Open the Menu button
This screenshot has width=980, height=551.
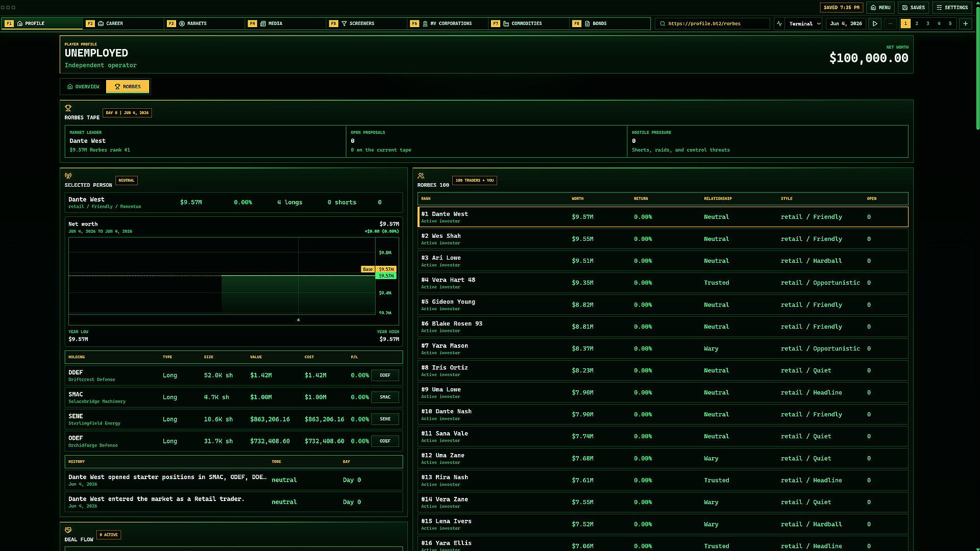coord(880,8)
